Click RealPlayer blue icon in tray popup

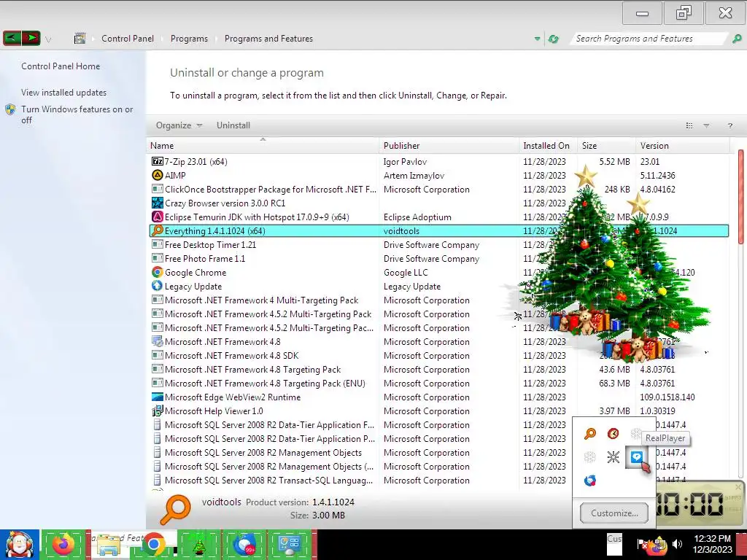click(636, 457)
